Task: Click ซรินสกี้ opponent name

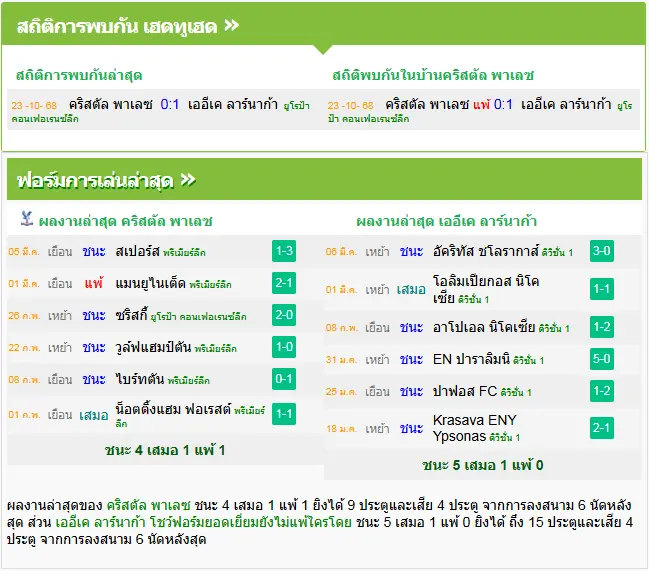Action: 131,315
